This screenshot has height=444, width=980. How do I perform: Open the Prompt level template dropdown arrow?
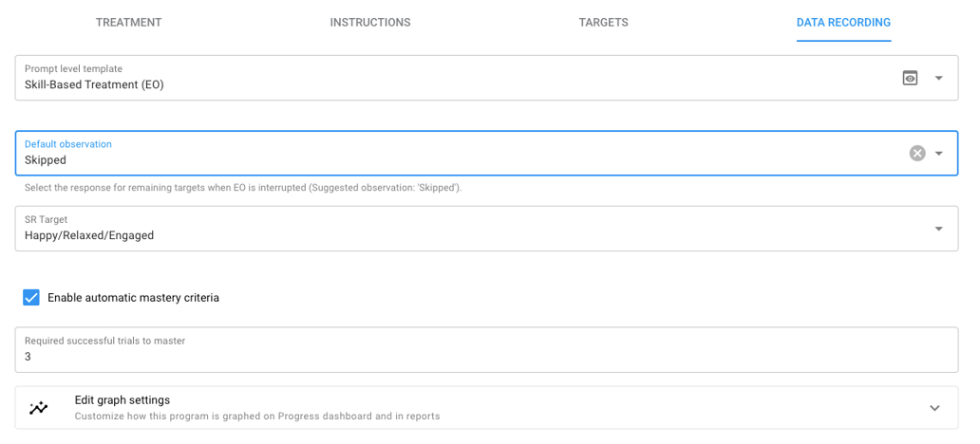click(x=939, y=78)
